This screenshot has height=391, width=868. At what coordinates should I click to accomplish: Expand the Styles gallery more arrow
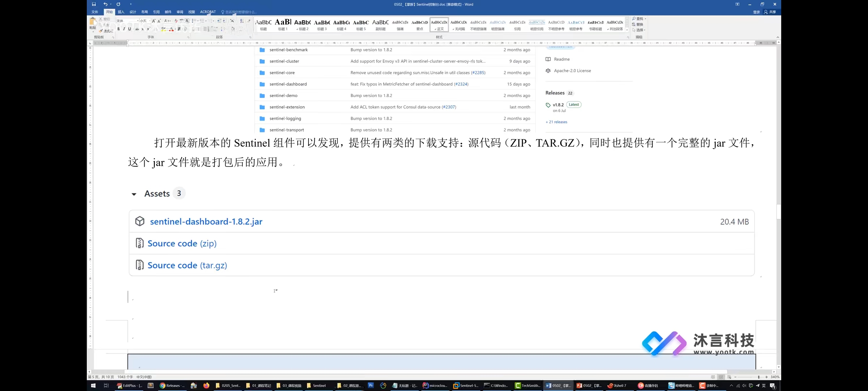coord(627,30)
